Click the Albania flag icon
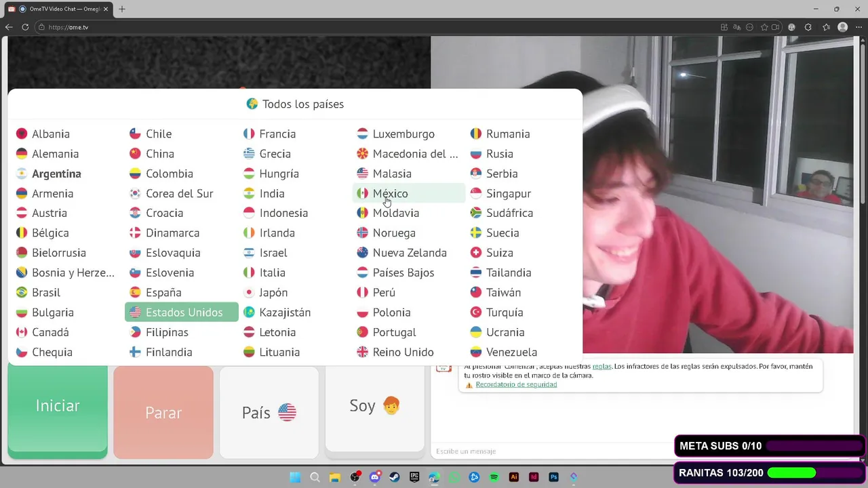The height and width of the screenshot is (488, 868). [22, 134]
